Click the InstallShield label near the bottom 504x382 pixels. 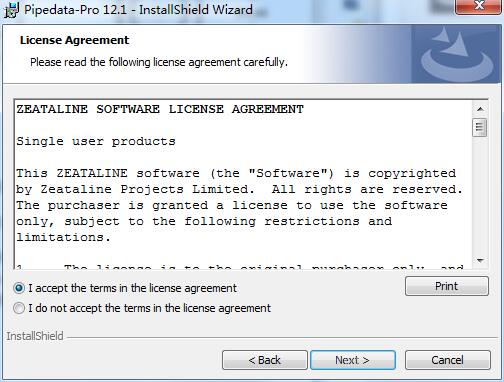(x=35, y=336)
